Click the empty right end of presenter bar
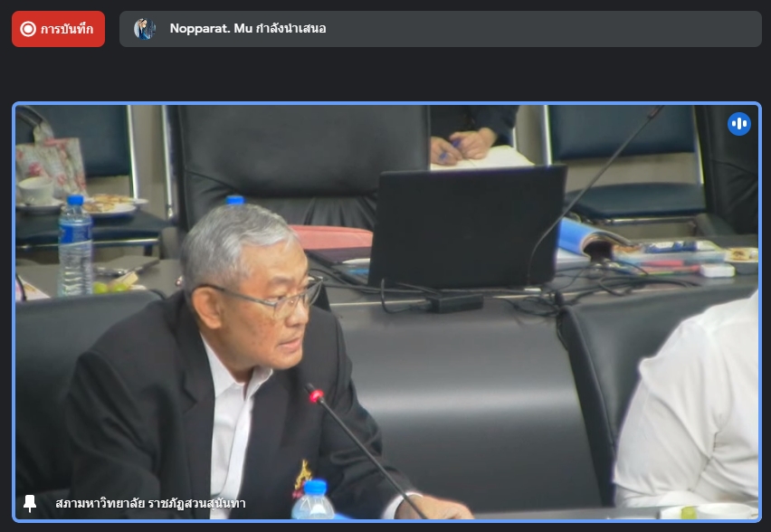This screenshot has width=771, height=532. point(633,29)
